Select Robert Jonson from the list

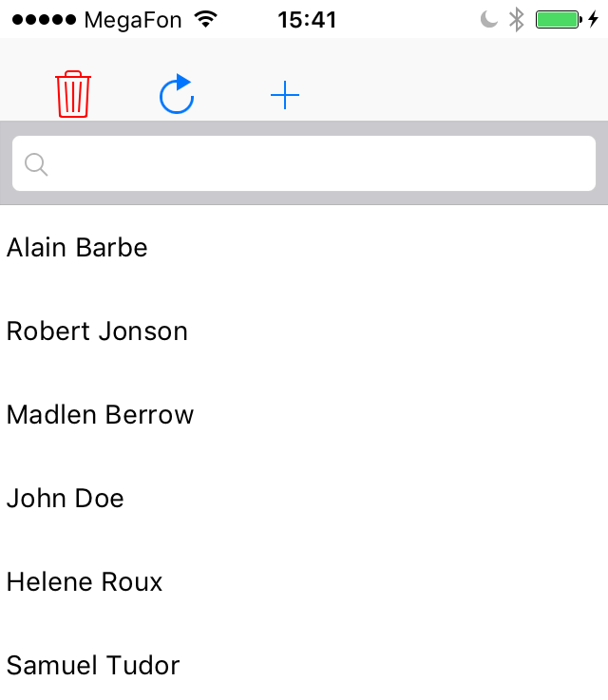tap(304, 331)
